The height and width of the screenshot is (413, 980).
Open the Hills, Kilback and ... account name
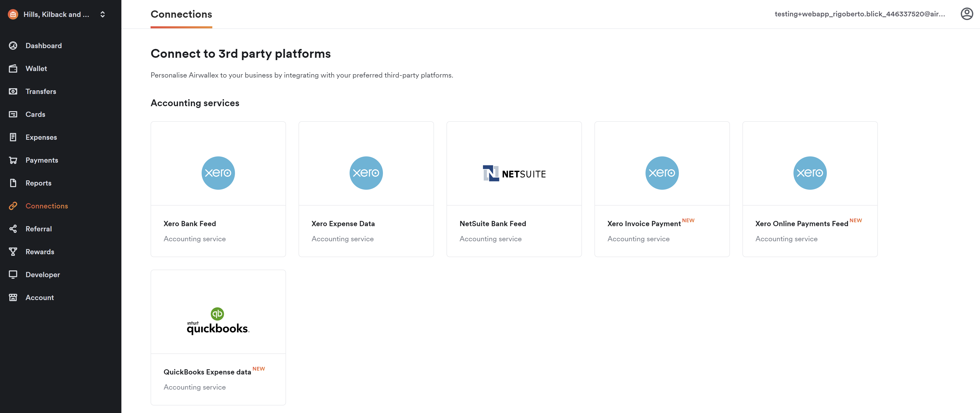[56, 14]
